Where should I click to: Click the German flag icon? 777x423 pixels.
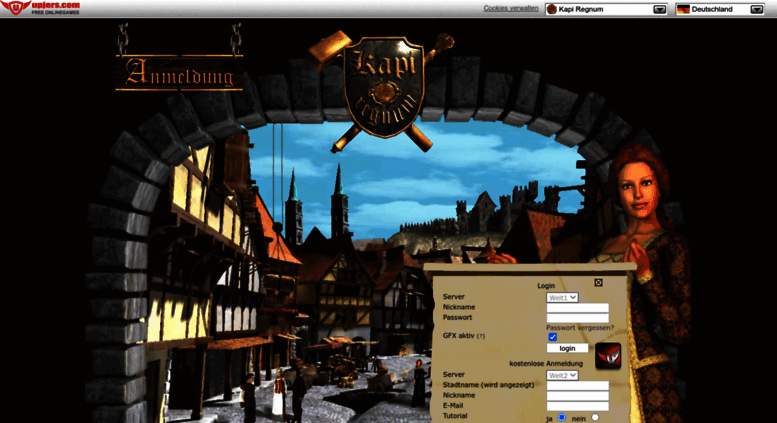pos(683,9)
